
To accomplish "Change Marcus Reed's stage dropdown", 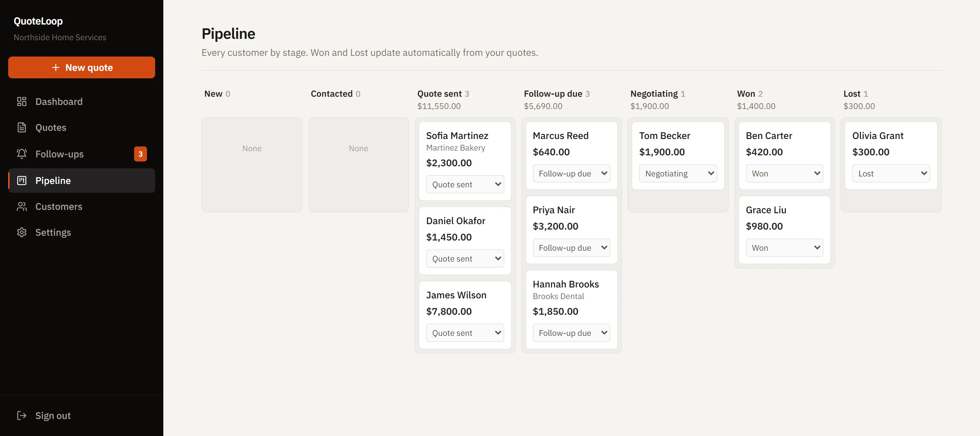I will (571, 173).
